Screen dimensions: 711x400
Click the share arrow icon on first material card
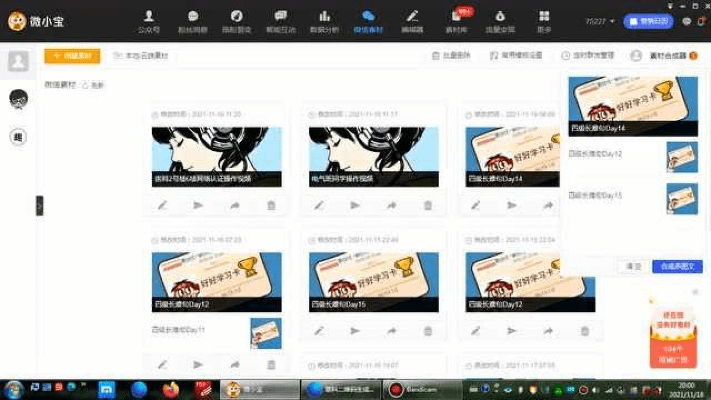click(235, 205)
